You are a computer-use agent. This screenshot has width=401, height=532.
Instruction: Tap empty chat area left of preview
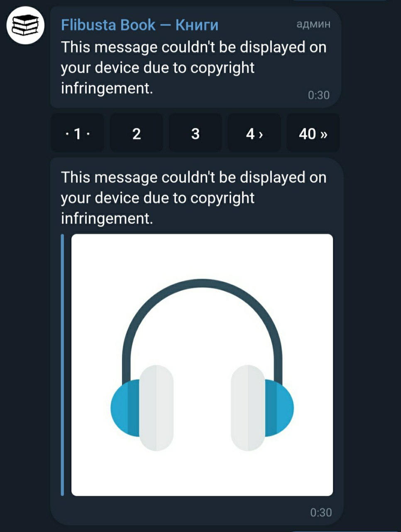click(25, 332)
